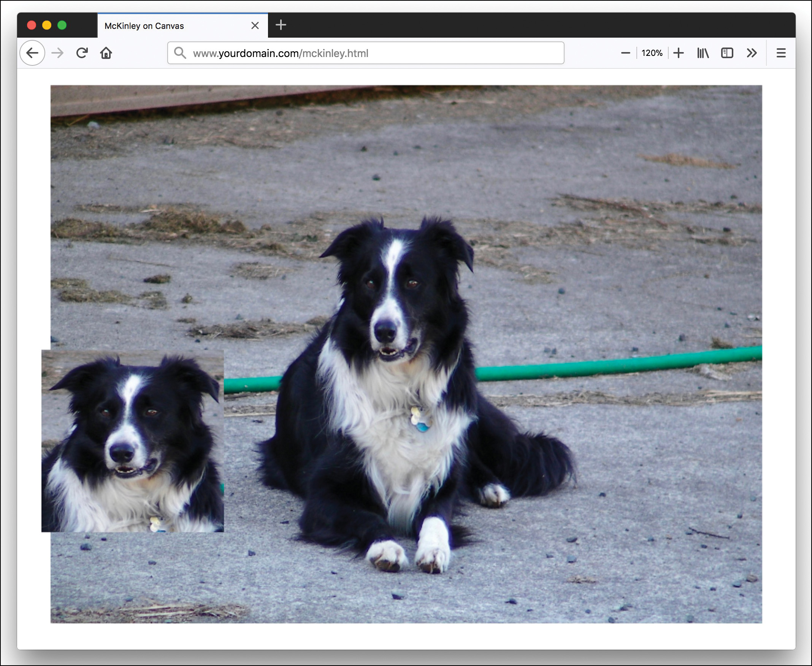
Task: Reload the page with the refresh icon
Action: (x=82, y=53)
